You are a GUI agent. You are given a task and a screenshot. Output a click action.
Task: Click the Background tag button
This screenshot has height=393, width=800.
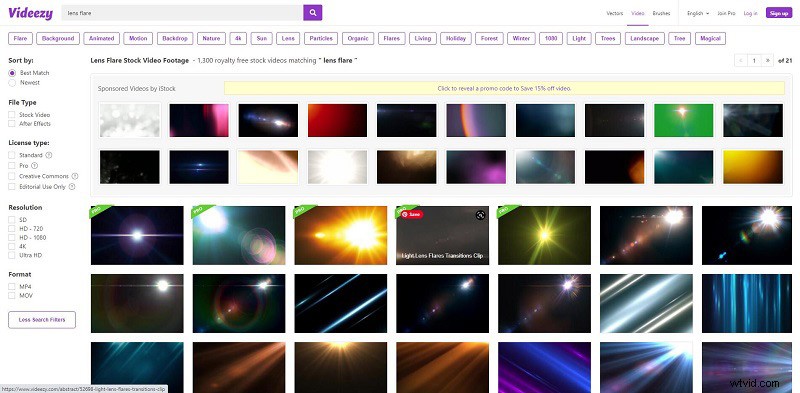(x=58, y=38)
